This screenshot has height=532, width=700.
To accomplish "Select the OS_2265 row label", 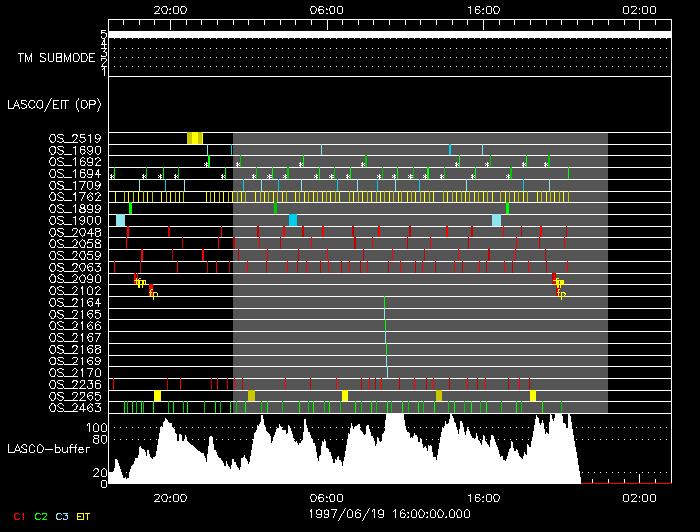I will pyautogui.click(x=75, y=396).
